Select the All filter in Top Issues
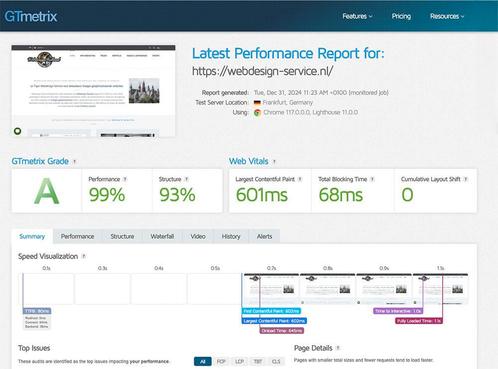Viewport: 498px width, 369px height. click(x=203, y=361)
